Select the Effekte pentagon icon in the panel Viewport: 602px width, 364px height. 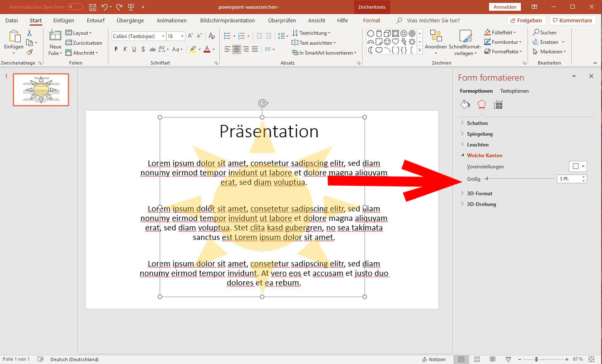click(482, 105)
